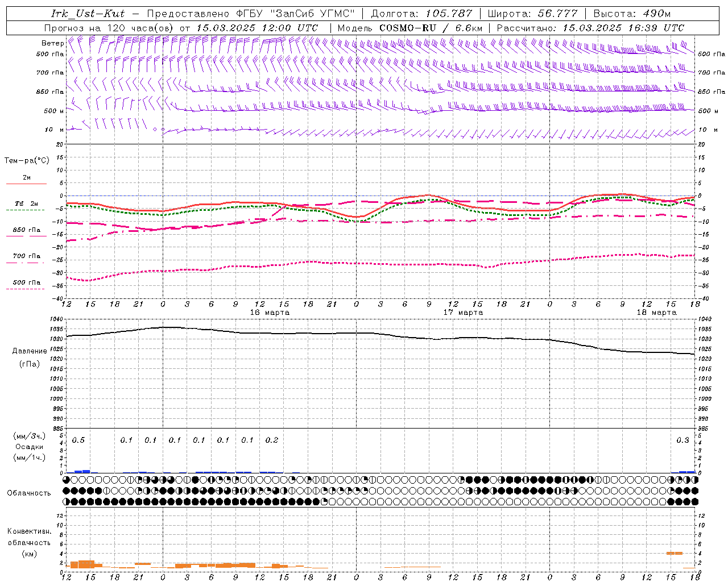
Task: Click the elevation value 490м
Action: pos(657,14)
